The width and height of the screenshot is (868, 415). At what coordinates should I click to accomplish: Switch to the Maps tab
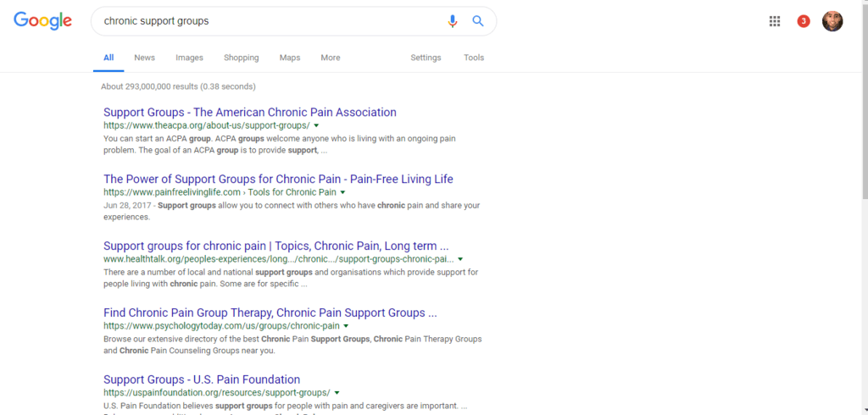click(x=290, y=58)
